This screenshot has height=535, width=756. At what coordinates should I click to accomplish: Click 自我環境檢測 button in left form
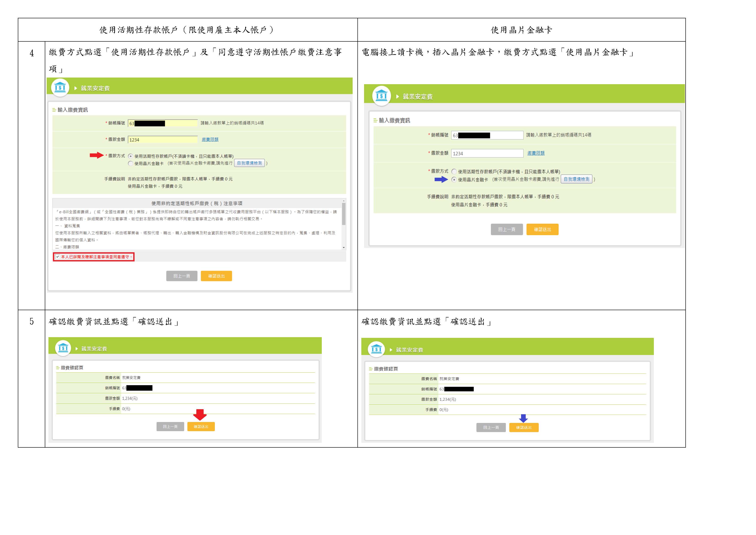coord(249,163)
